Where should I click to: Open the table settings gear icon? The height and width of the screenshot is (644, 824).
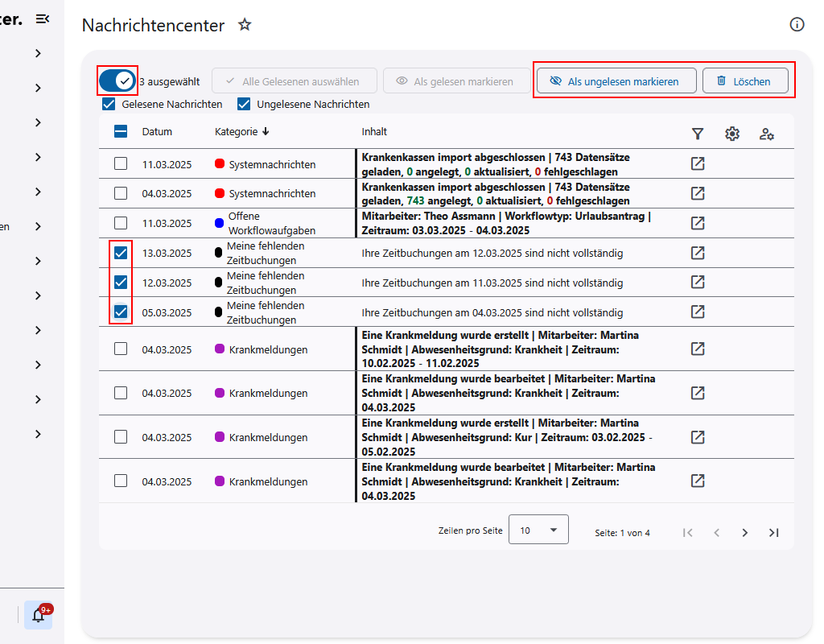click(x=732, y=134)
